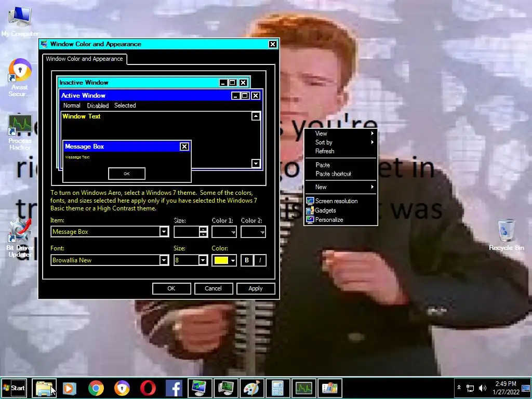Choose Gadgets from the context menu
This screenshot has width=532, height=399.
tap(341, 210)
